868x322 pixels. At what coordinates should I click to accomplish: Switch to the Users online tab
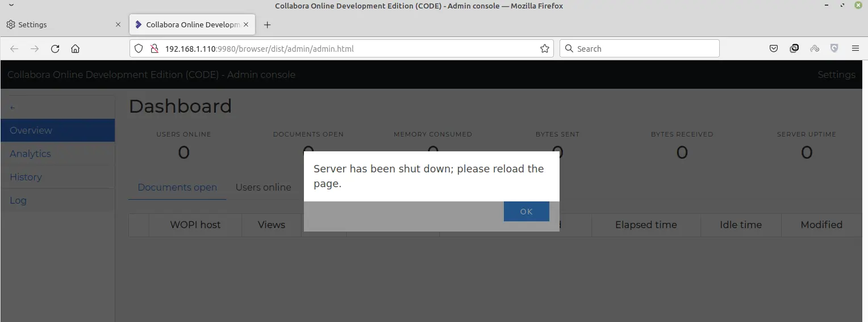[263, 187]
